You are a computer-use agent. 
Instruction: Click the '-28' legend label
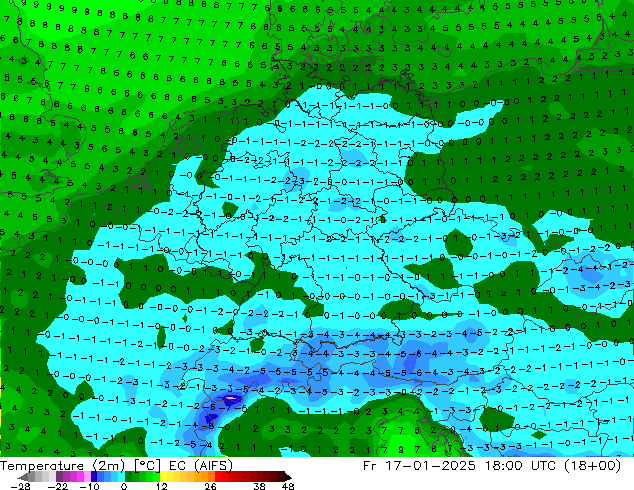click(20, 486)
